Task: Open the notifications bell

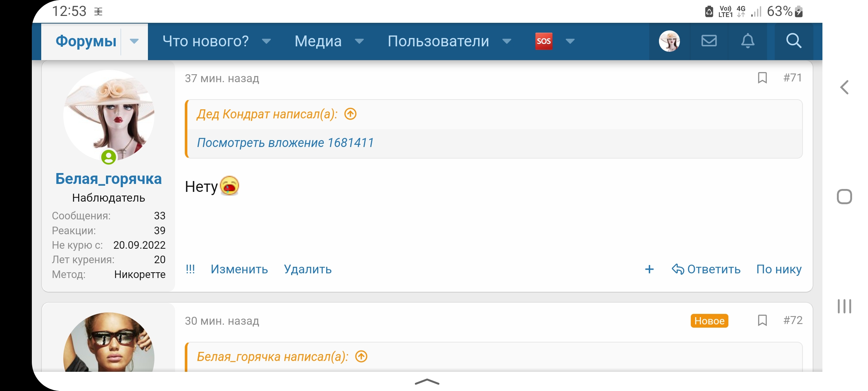Action: click(748, 41)
